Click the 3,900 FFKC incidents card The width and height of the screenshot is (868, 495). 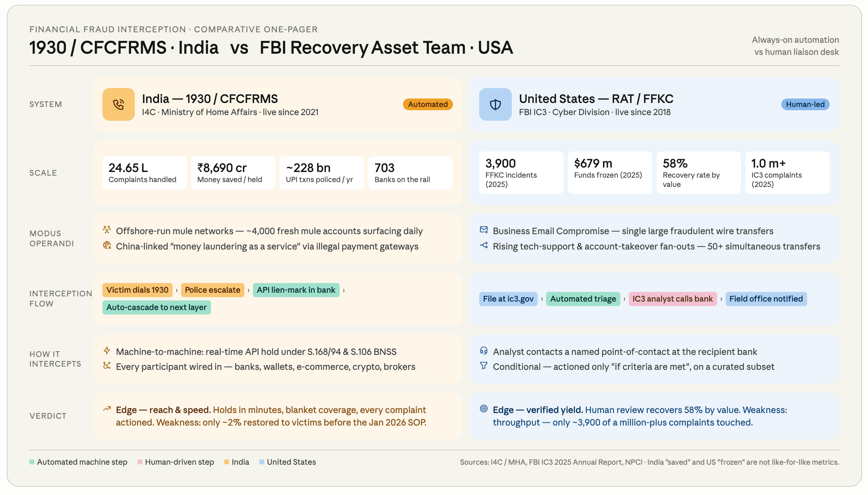pos(521,173)
